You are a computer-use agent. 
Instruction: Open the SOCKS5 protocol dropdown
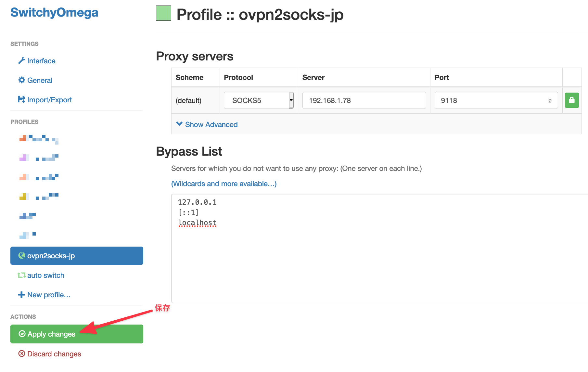coord(259,100)
